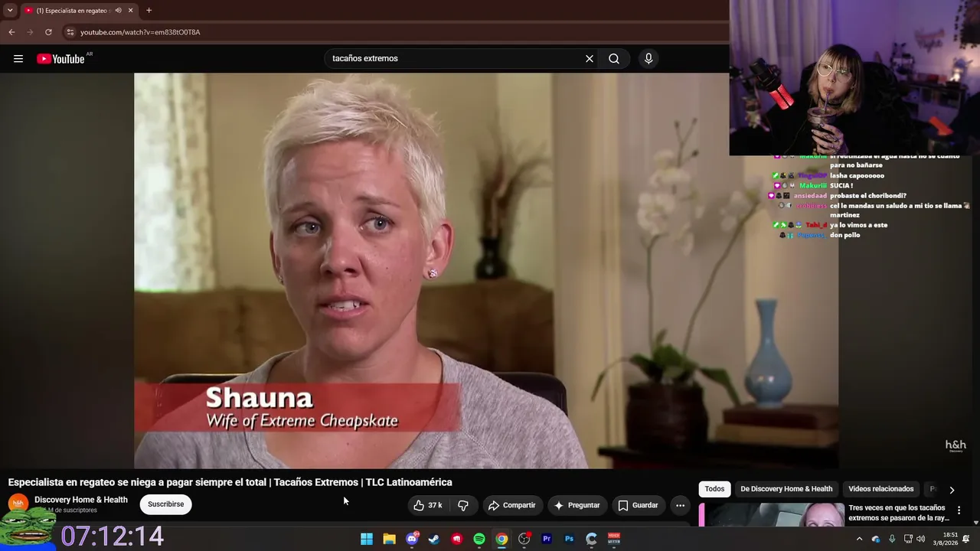This screenshot has width=980, height=551.
Task: Open the Windows Start menu
Action: [367, 539]
